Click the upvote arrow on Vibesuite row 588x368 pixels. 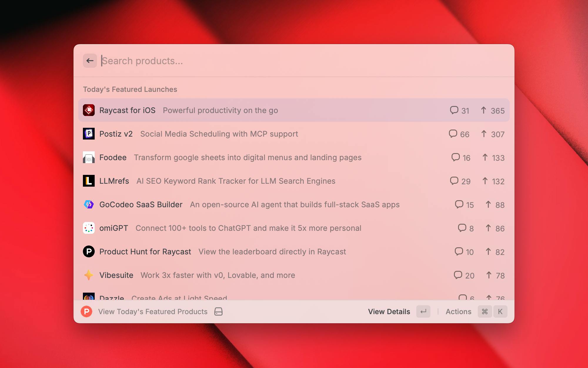coord(489,275)
